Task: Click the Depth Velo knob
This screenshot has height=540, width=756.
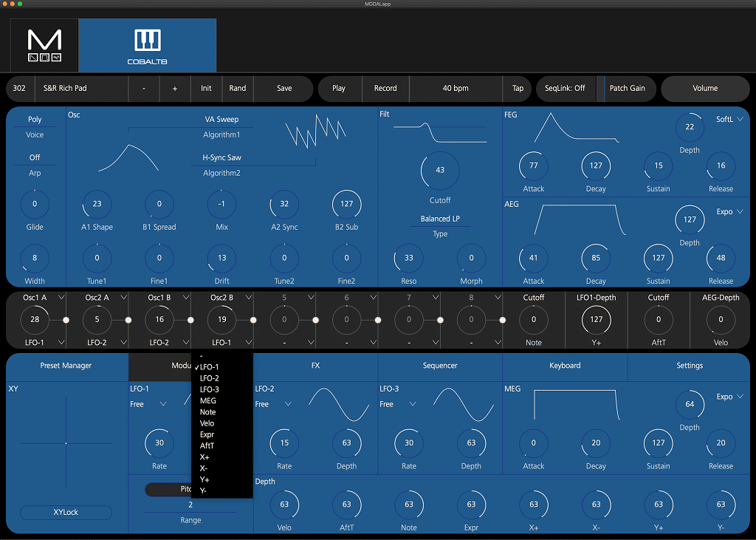Action: pyautogui.click(x=284, y=505)
